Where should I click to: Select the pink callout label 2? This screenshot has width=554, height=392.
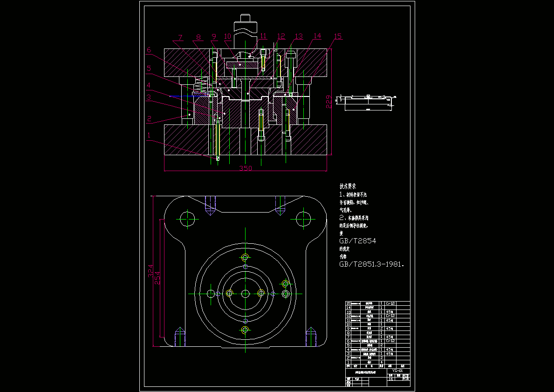(149, 119)
